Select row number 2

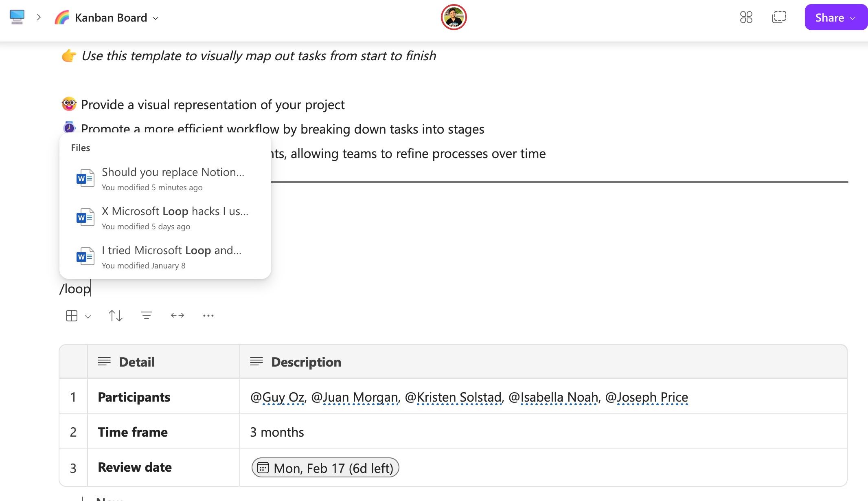point(73,432)
